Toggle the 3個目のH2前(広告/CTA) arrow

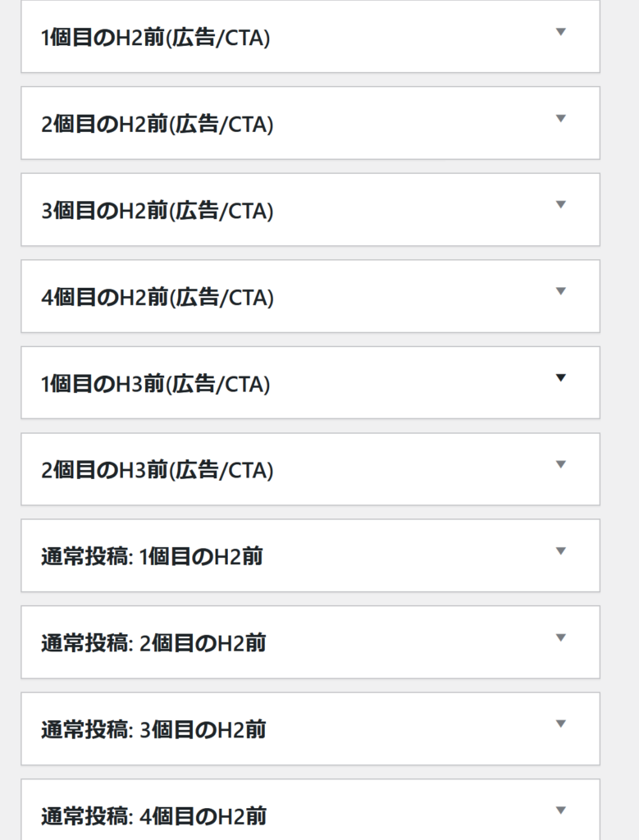(x=561, y=205)
